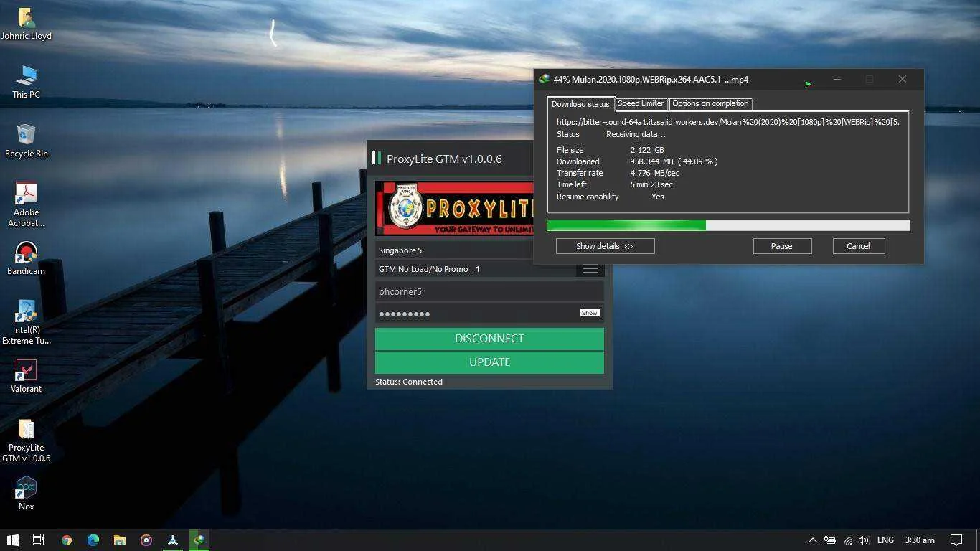Open the Action Center notifications icon
The image size is (980, 551).
956,540
